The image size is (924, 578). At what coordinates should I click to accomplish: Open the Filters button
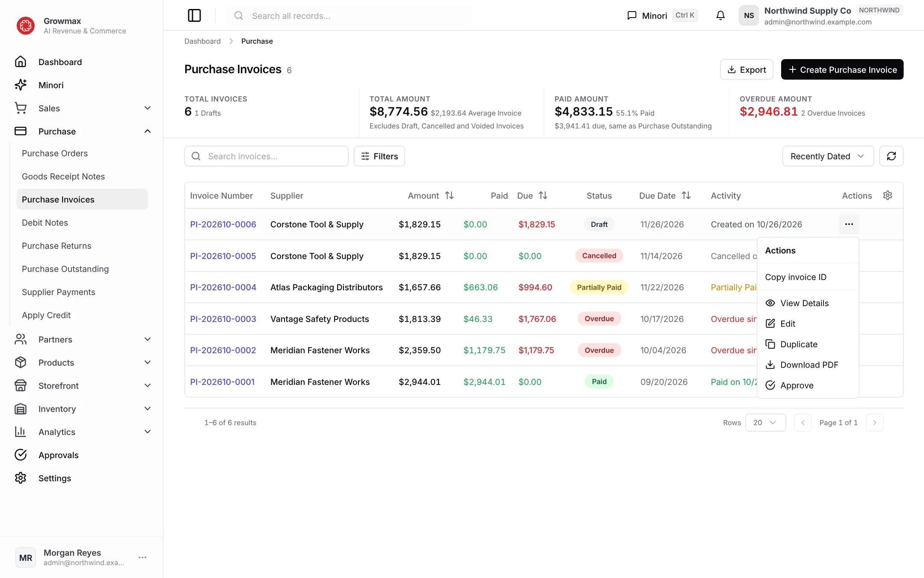pyautogui.click(x=379, y=156)
